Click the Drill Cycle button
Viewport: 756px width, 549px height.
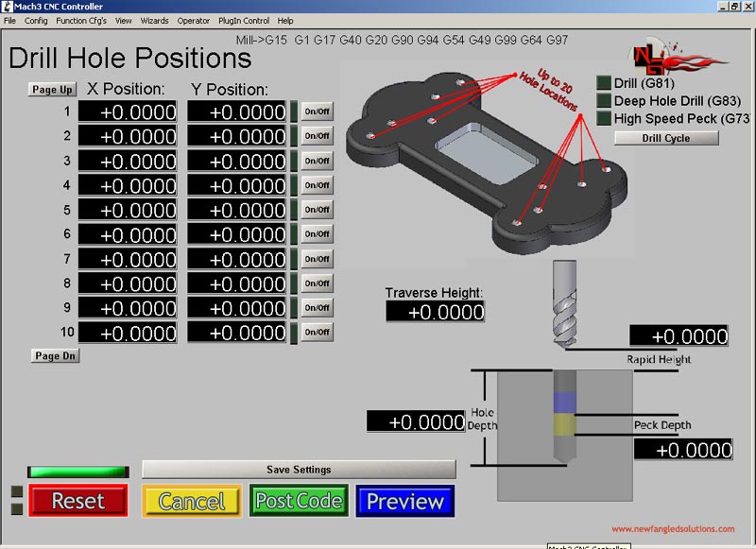[x=666, y=138]
